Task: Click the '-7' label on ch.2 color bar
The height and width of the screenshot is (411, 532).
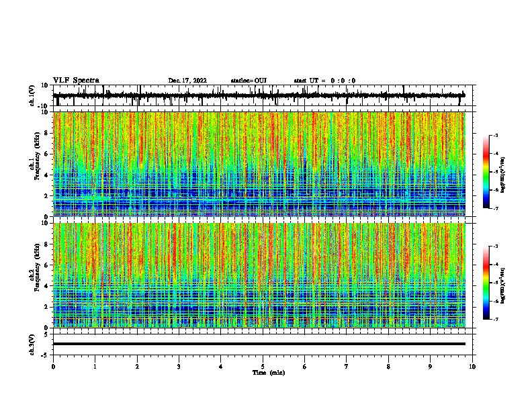Action: coord(496,319)
